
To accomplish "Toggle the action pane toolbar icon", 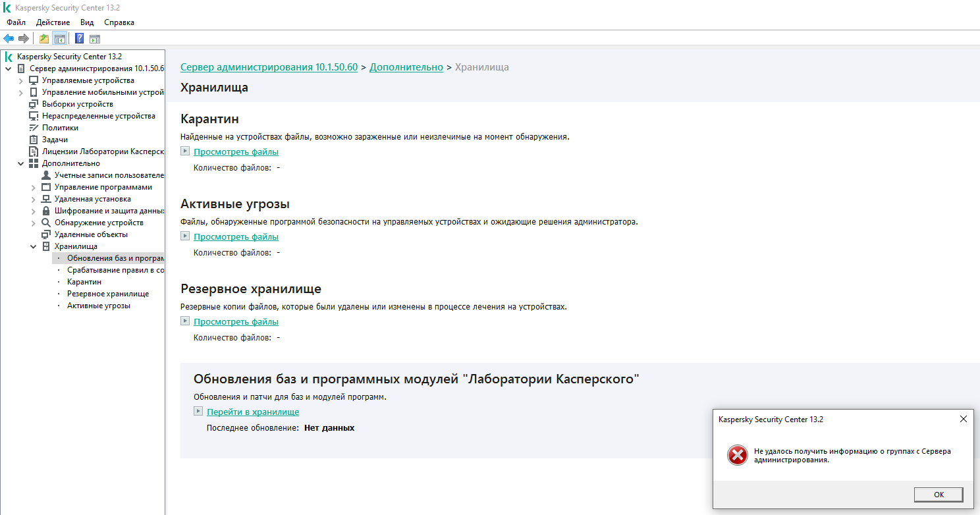I will (x=95, y=38).
